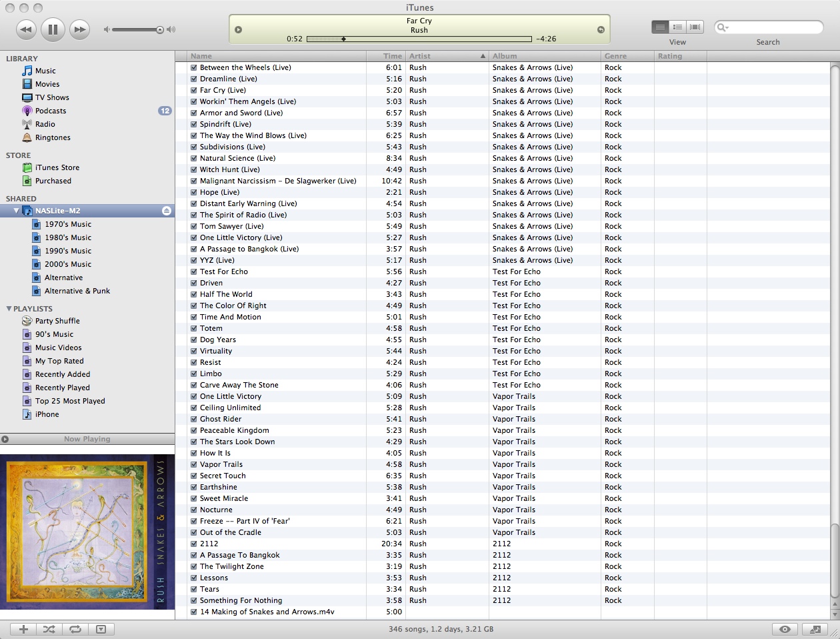Reverse Artist column sort order
The height and width of the screenshot is (639, 840).
(447, 56)
